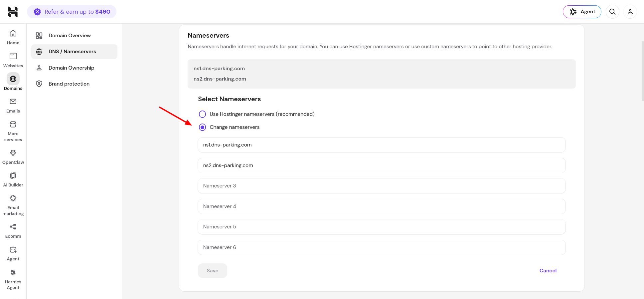Click the page vertical scrollbar
The image size is (644, 299).
(x=643, y=71)
